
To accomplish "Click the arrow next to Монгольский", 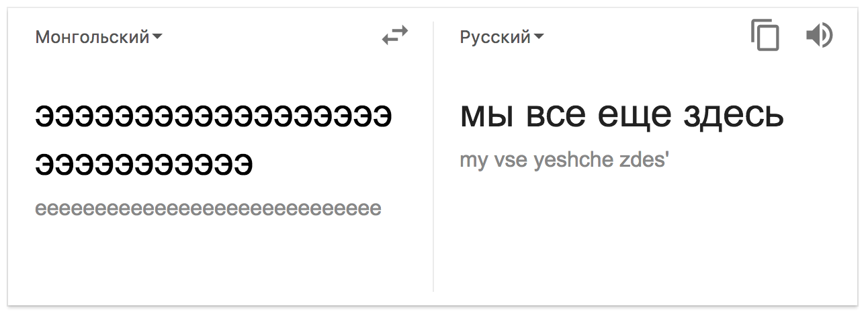I will click(157, 37).
